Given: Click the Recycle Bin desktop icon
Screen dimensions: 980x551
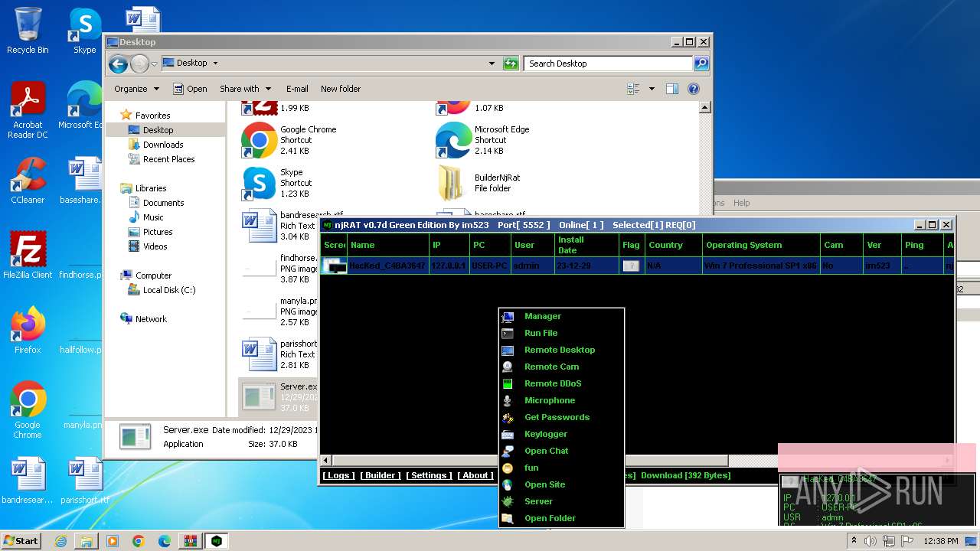Looking at the screenshot, I should (x=28, y=31).
